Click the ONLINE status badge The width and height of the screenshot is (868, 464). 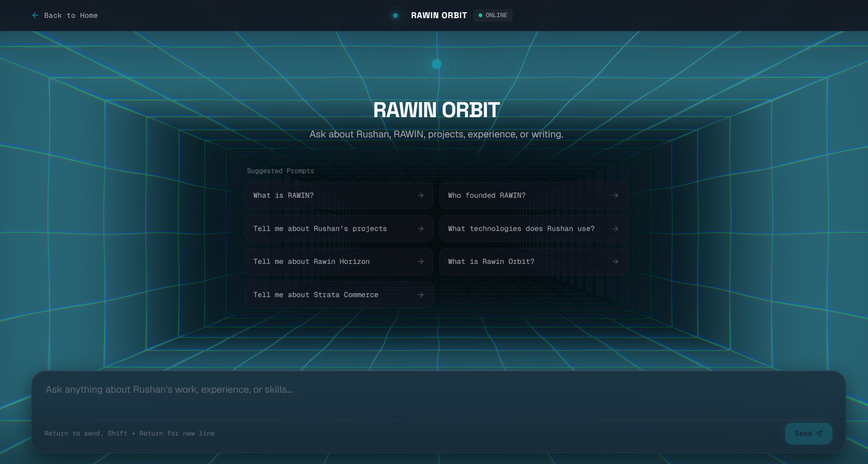point(493,15)
